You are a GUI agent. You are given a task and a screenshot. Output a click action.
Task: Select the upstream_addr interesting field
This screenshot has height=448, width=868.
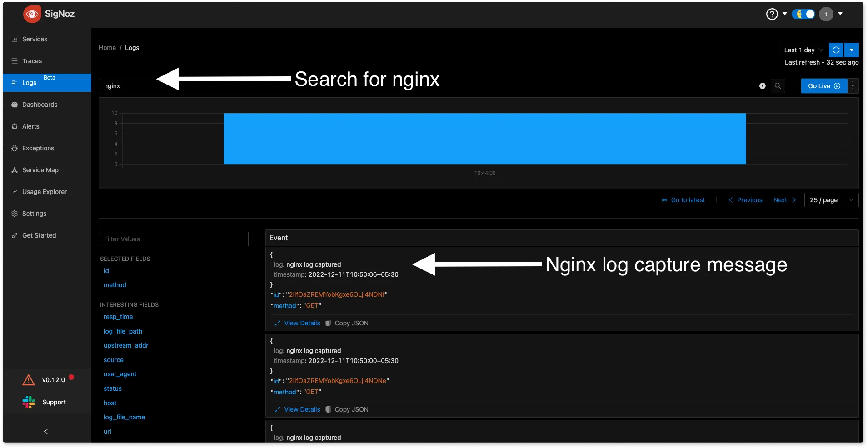pyautogui.click(x=126, y=345)
